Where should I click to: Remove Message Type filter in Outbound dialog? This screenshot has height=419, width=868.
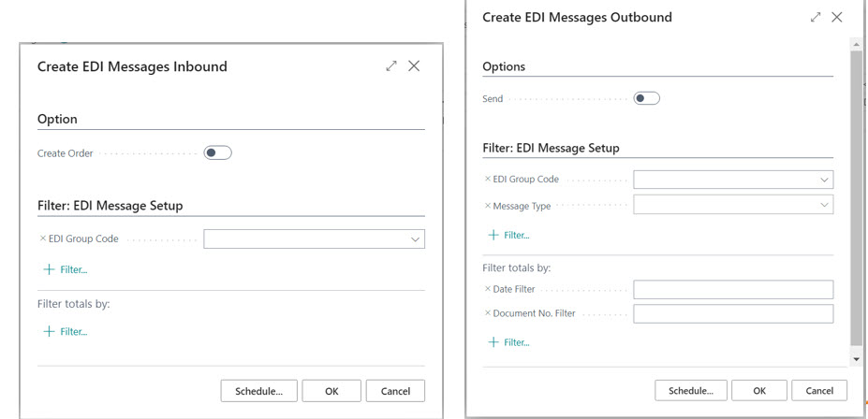coord(488,206)
